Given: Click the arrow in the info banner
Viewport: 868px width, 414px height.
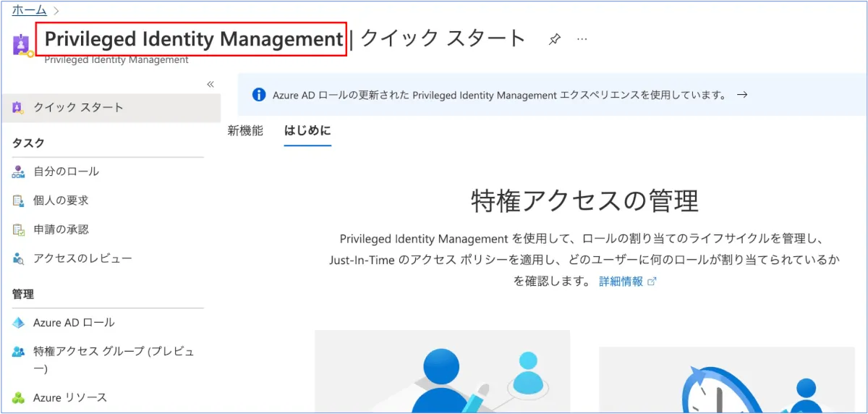Looking at the screenshot, I should point(741,95).
